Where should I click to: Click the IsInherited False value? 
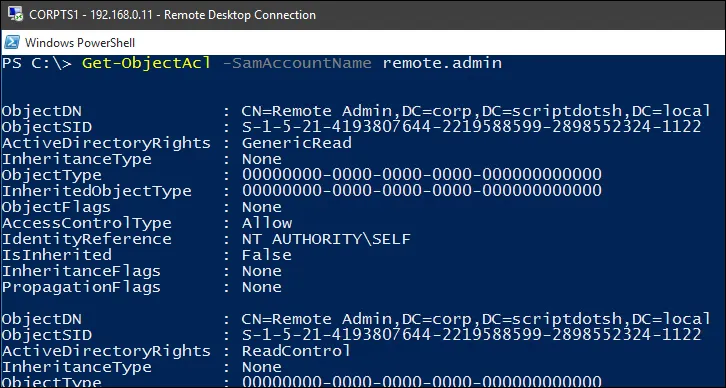point(267,255)
